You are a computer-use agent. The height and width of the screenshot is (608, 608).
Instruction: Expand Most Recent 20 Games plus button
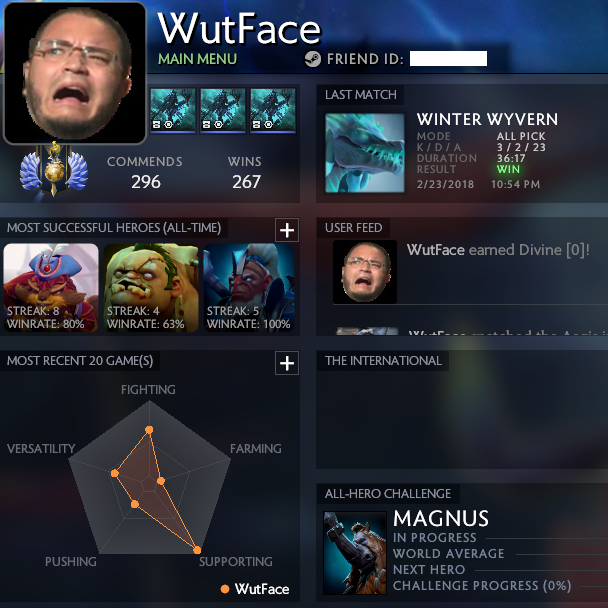287,363
